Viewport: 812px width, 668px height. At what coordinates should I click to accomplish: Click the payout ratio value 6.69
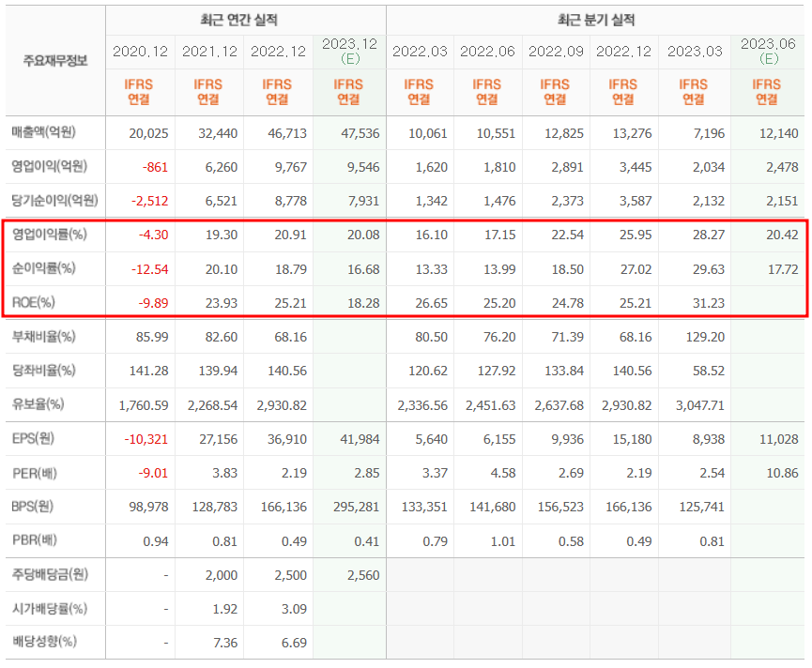[294, 643]
